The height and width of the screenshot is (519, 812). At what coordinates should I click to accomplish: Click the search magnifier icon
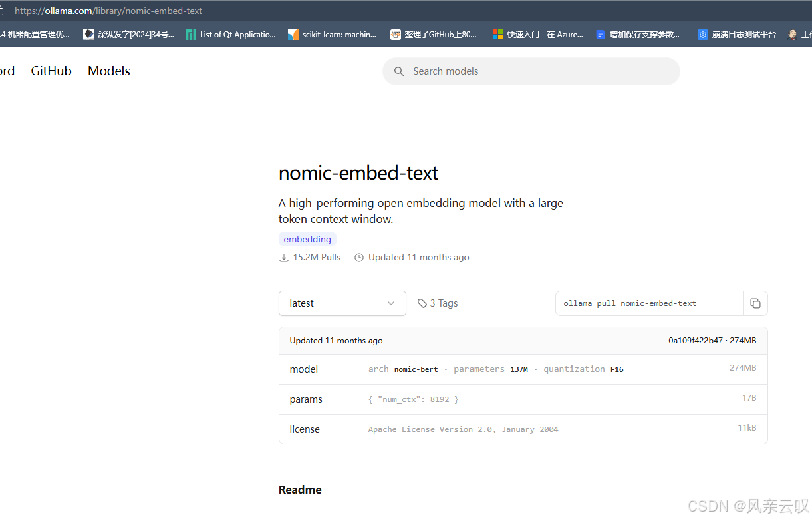point(399,71)
